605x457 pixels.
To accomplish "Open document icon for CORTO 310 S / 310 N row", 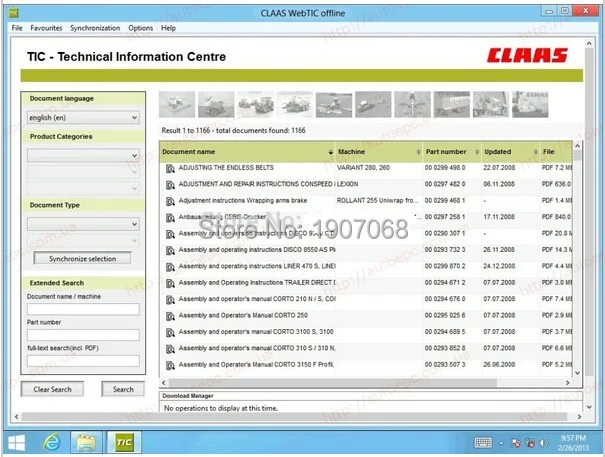I will [170, 349].
